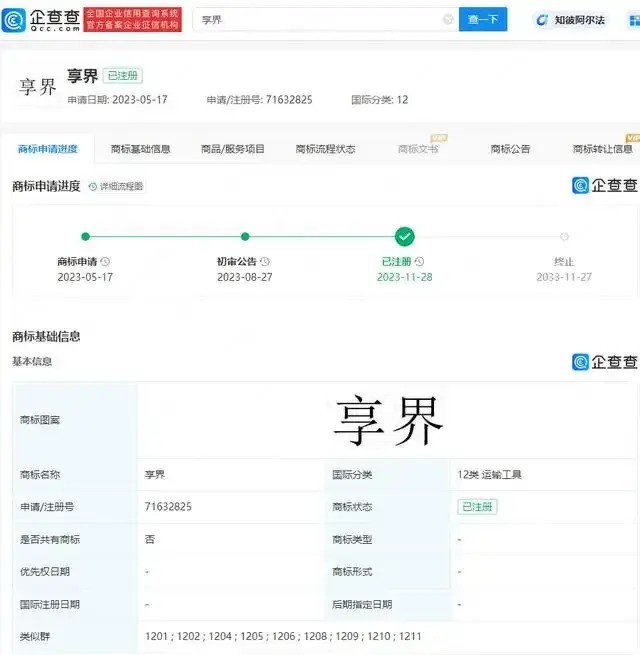Switch to the 商标基础信息 tab

(140, 149)
